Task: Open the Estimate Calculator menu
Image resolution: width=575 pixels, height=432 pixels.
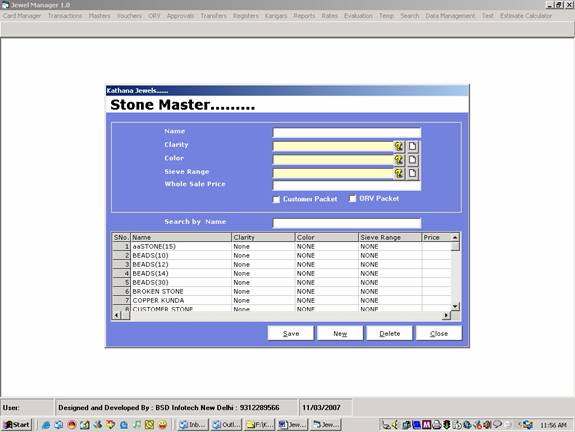Action: 526,16
